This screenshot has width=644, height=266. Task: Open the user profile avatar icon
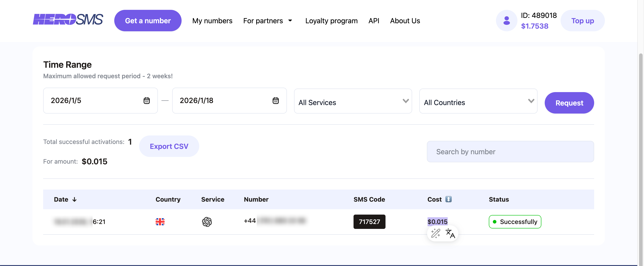[506, 21]
